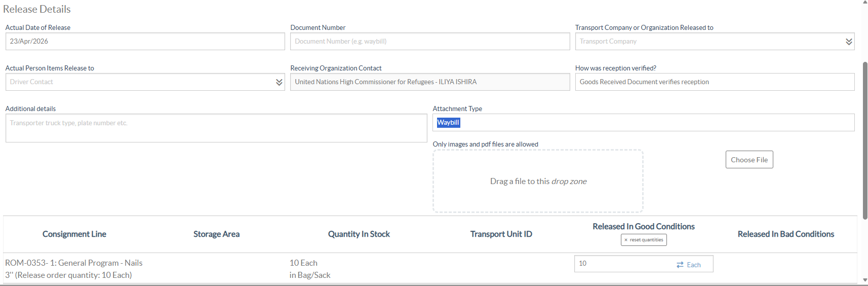Click the scrollbar up arrow
Image resolution: width=868 pixels, height=286 pixels.
coord(865,3)
